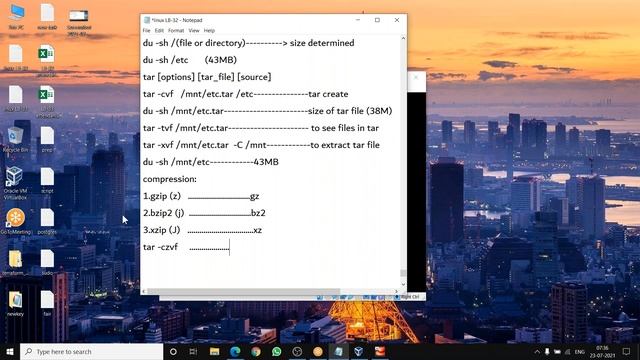The image size is (640, 360).
Task: Click the ENG language indicator in tray
Action: (580, 352)
